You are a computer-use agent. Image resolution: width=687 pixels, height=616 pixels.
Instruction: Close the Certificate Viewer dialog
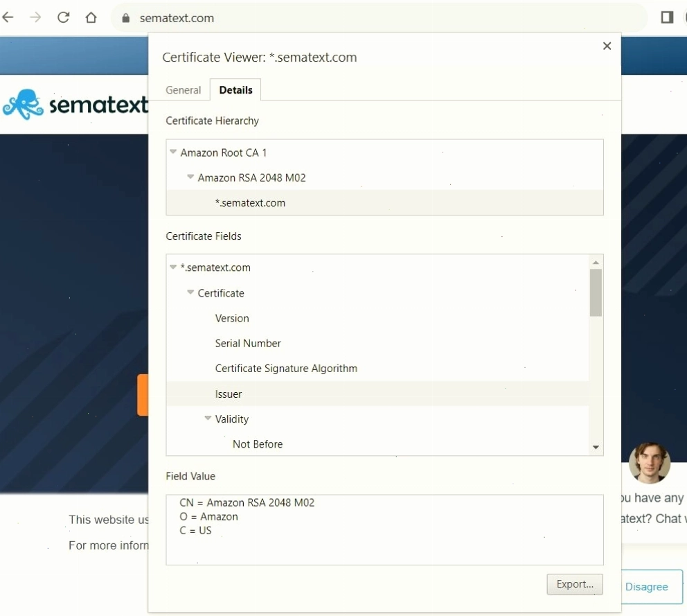tap(607, 46)
